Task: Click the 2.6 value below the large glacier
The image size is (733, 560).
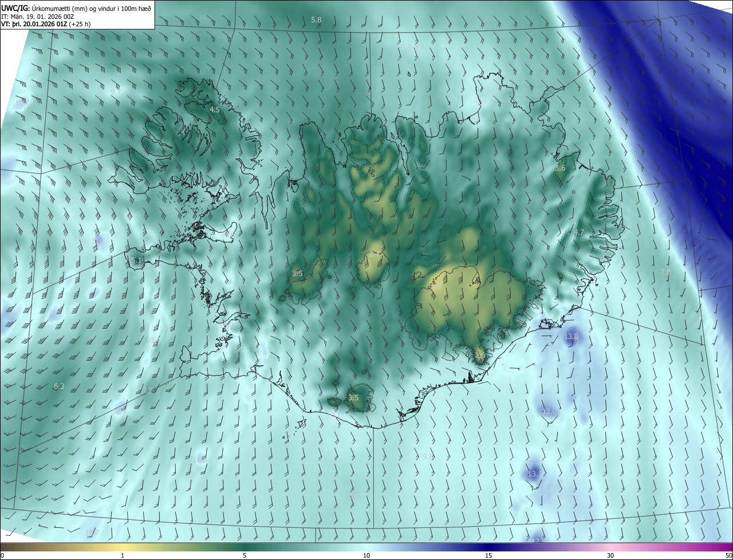Action: [x=480, y=356]
